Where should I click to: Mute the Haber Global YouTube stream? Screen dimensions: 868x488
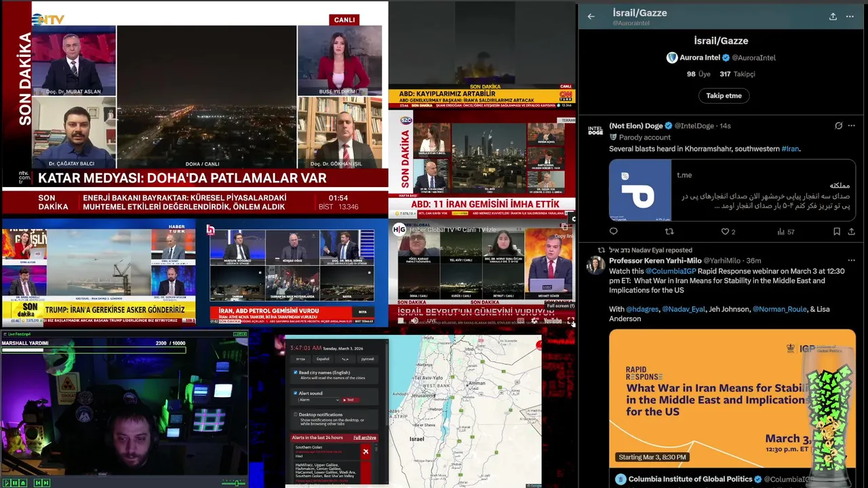[x=414, y=321]
